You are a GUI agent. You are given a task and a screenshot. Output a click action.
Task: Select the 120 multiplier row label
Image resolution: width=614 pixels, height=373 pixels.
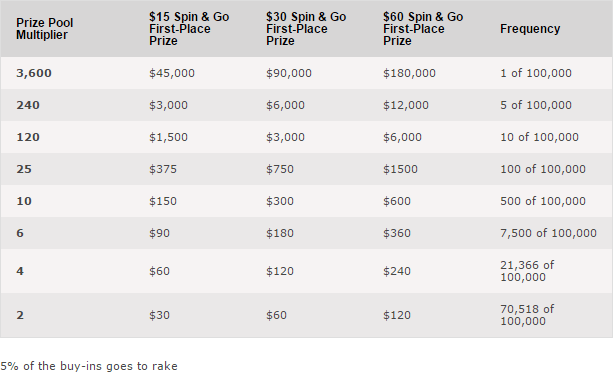click(28, 137)
